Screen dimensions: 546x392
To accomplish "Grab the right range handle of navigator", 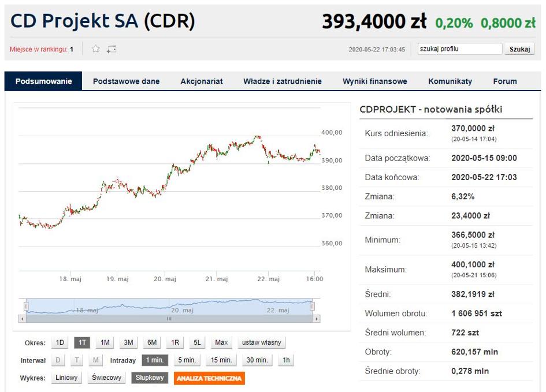I will pos(313,307).
